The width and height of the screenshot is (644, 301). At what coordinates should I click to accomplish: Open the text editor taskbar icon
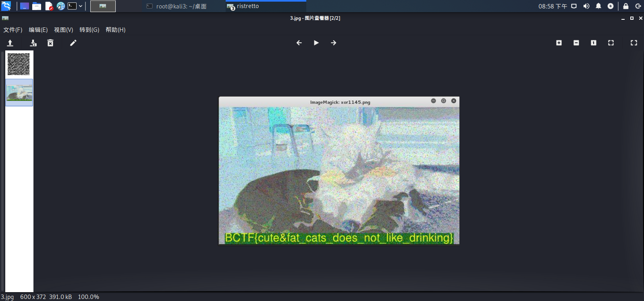(x=49, y=6)
